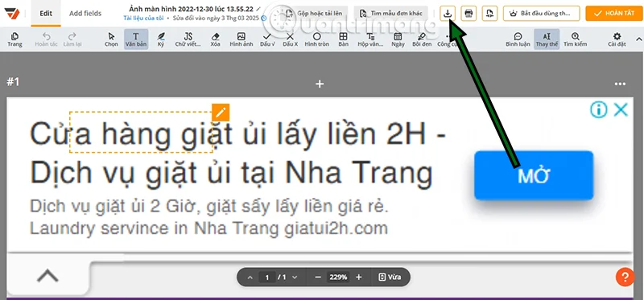Viewport: 644px width, 300px height.
Task: Open the Bình luận comment tool
Action: (x=518, y=39)
